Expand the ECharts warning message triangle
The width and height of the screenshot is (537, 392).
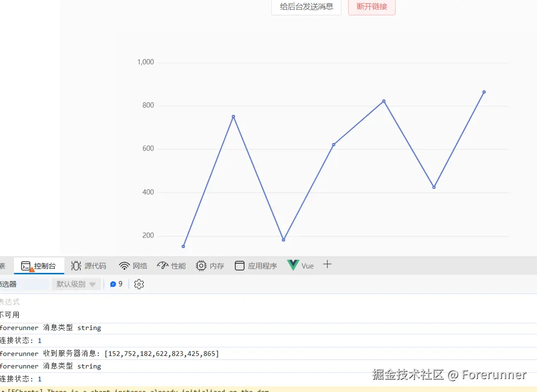tap(3, 390)
